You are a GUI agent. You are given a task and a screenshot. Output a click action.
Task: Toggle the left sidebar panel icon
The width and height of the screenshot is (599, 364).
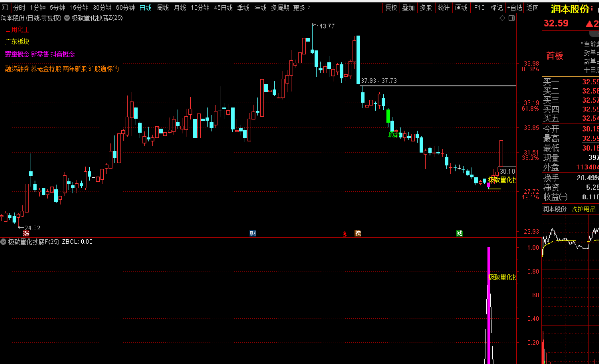pos(5,8)
